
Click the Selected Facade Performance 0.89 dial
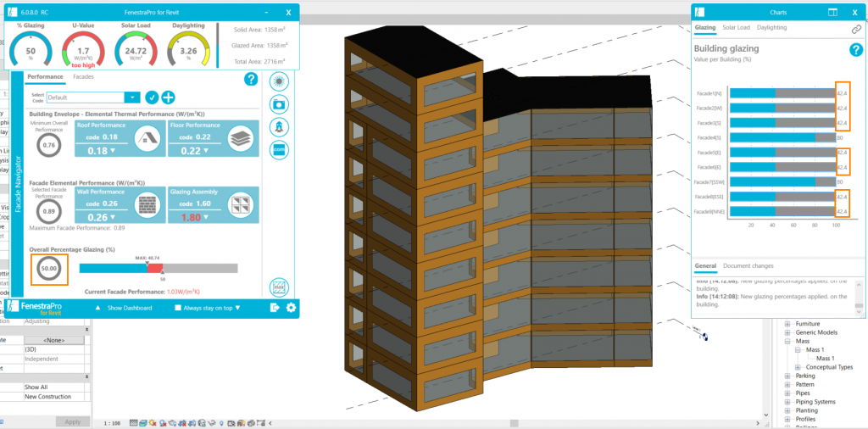point(49,211)
